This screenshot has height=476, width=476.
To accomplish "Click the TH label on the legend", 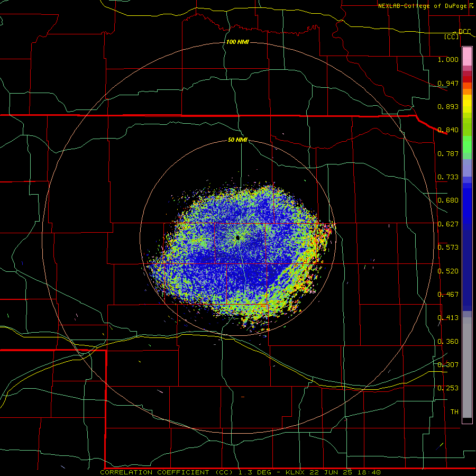I will (x=454, y=412).
